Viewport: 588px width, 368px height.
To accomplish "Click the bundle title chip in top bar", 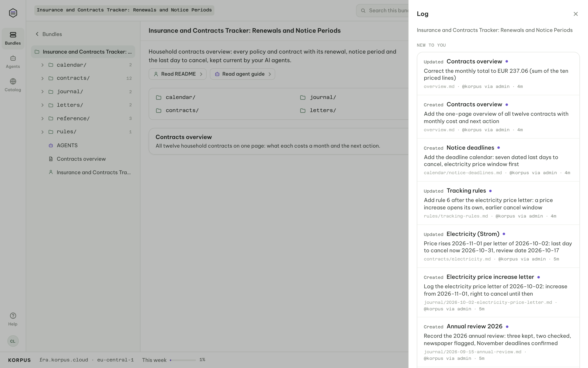I will click(124, 10).
